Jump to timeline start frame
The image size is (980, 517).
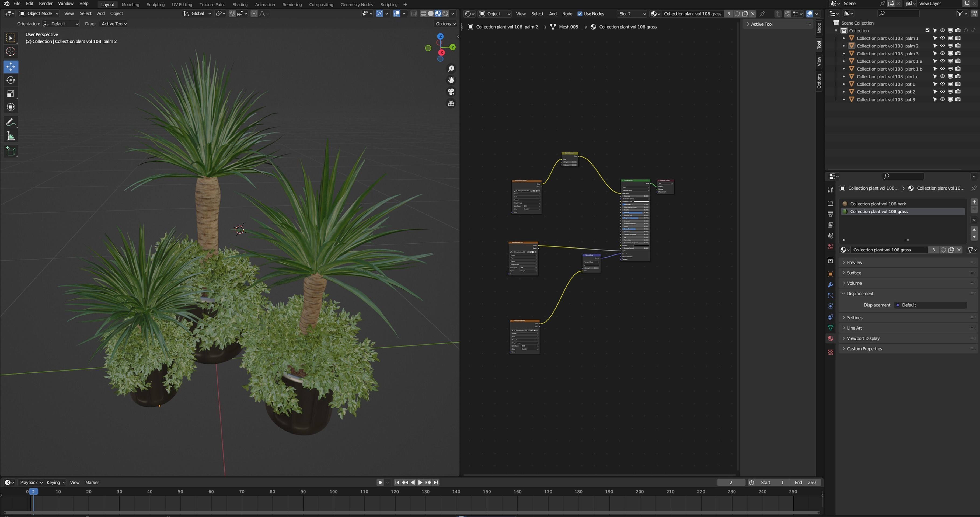(397, 482)
